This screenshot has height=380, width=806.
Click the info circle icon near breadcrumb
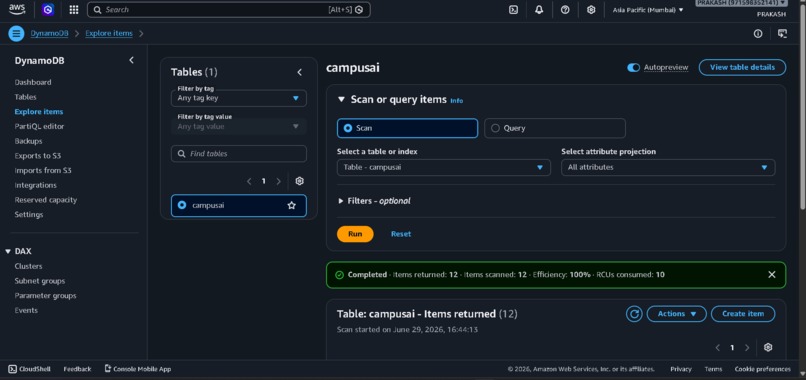click(758, 33)
